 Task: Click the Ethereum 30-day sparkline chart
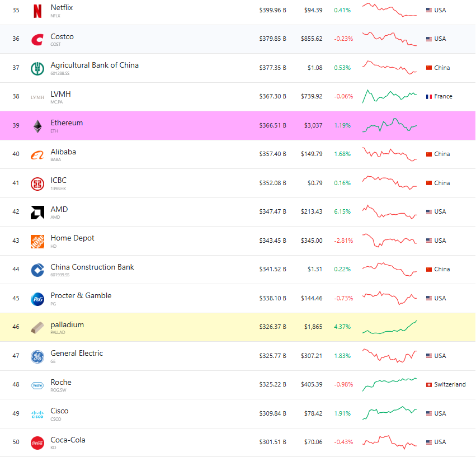[389, 125]
